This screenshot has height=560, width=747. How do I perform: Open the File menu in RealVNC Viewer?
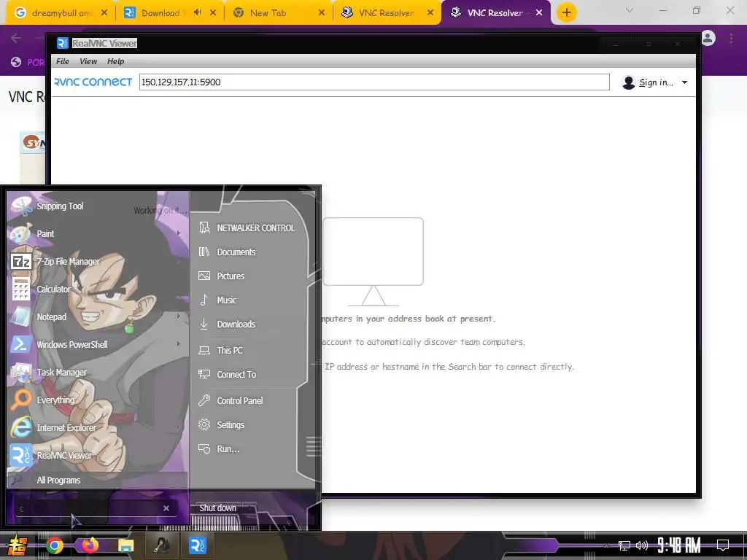click(63, 61)
